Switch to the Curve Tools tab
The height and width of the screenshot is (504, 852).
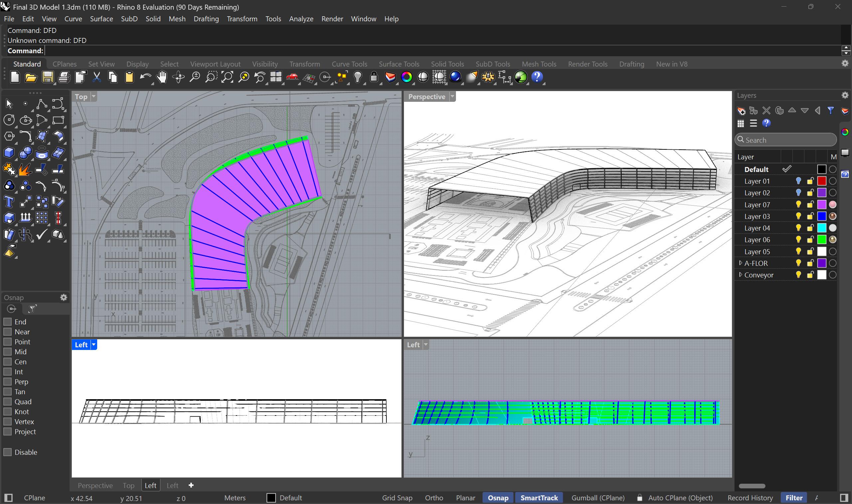[x=349, y=64]
